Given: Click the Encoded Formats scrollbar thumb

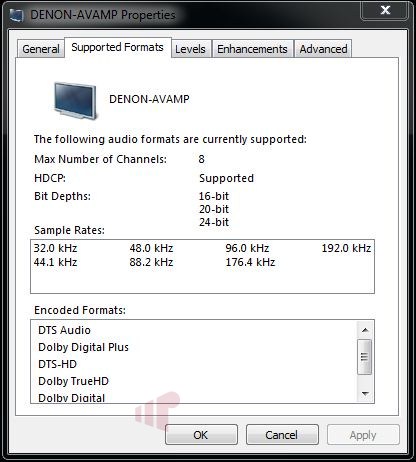Looking at the screenshot, I should coord(364,357).
